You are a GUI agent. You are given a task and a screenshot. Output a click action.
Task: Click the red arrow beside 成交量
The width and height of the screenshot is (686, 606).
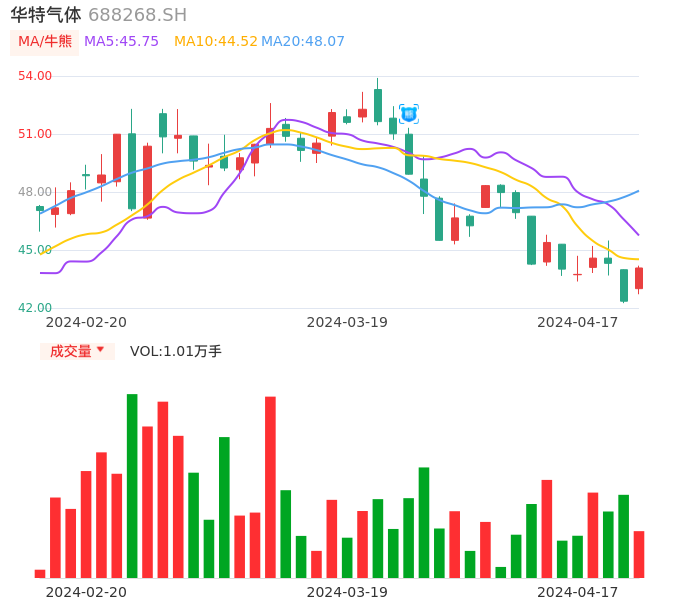point(100,350)
